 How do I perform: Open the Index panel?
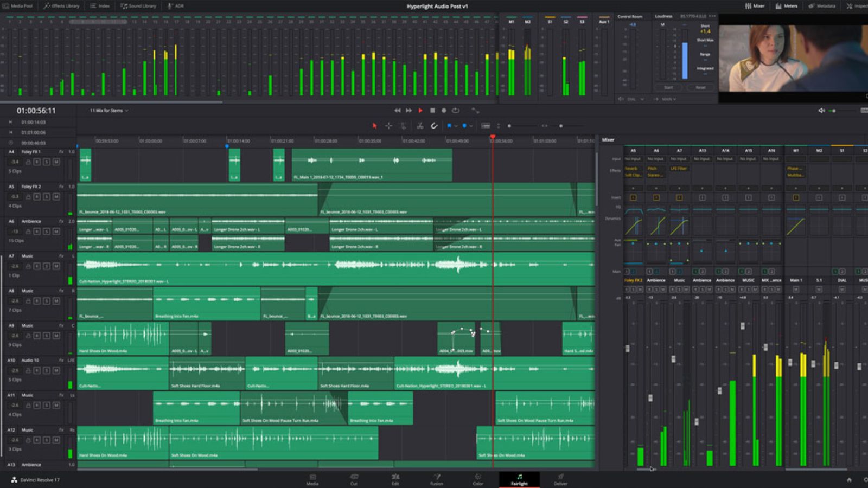(x=101, y=6)
